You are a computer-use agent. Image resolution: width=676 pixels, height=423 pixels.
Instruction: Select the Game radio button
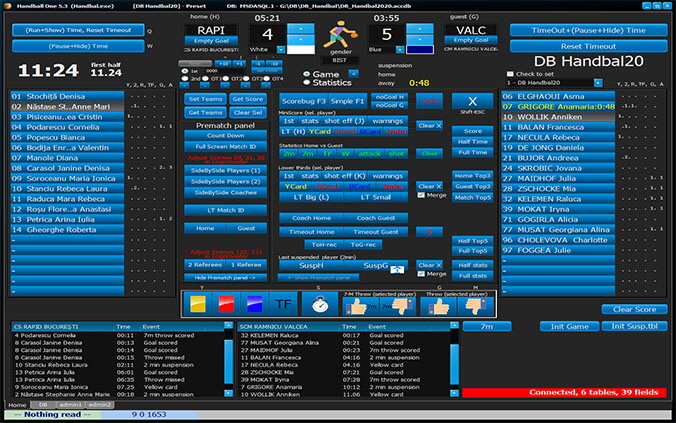pyautogui.click(x=307, y=74)
